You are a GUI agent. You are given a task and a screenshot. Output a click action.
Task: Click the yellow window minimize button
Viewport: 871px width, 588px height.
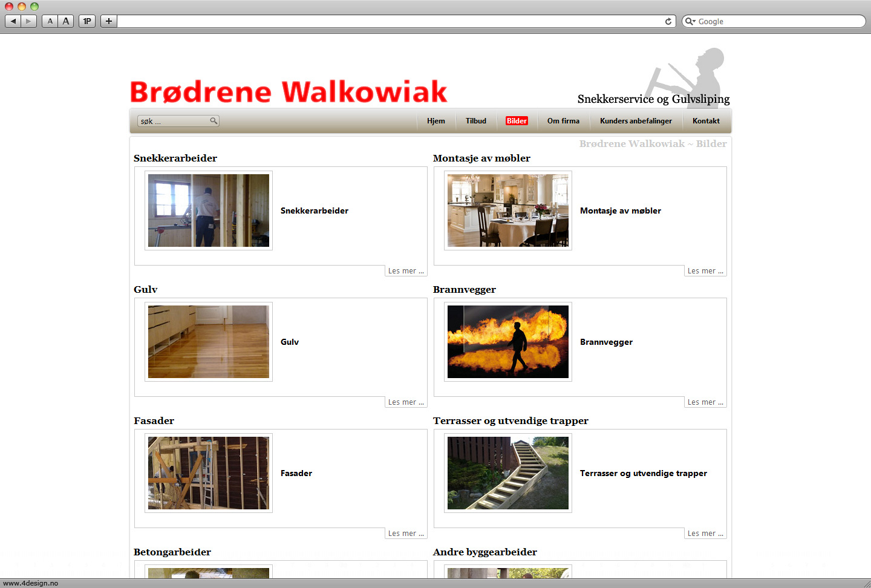tap(22, 6)
